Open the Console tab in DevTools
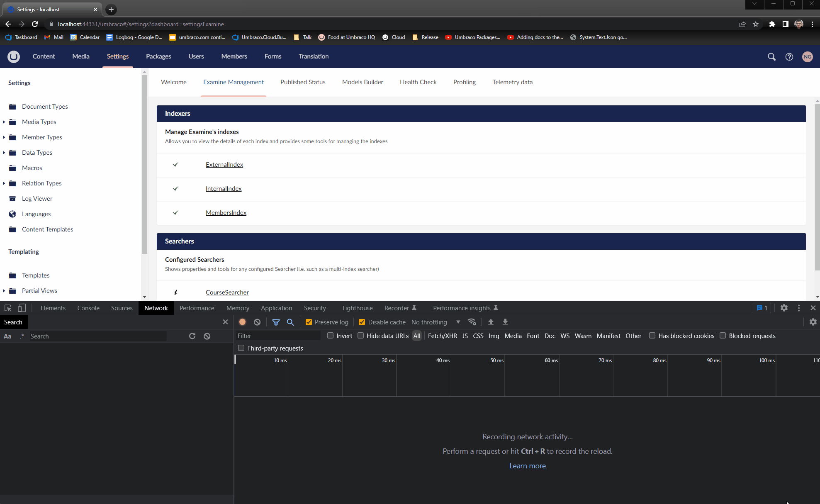 tap(88, 308)
